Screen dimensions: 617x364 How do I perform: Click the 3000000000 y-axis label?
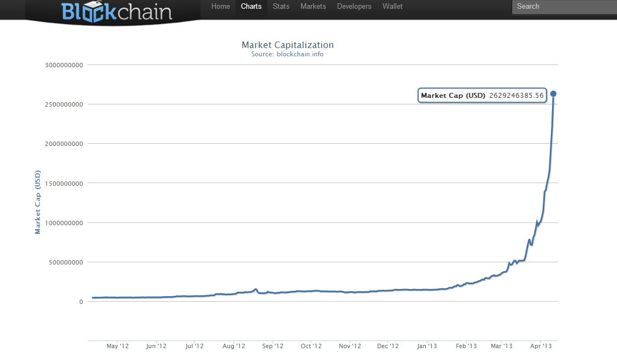coord(64,64)
